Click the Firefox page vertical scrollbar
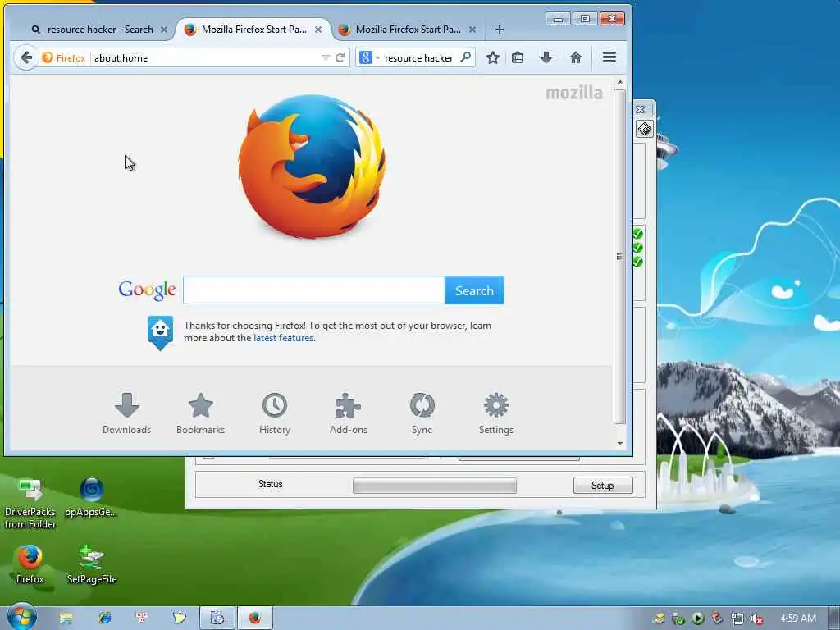 pyautogui.click(x=620, y=257)
